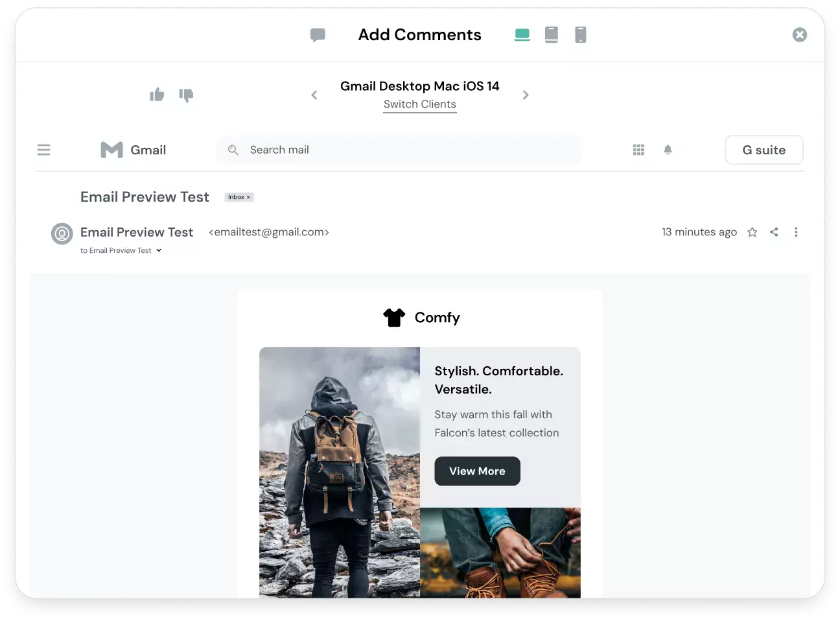
Task: Close the Add Comments dialog
Action: [x=800, y=35]
